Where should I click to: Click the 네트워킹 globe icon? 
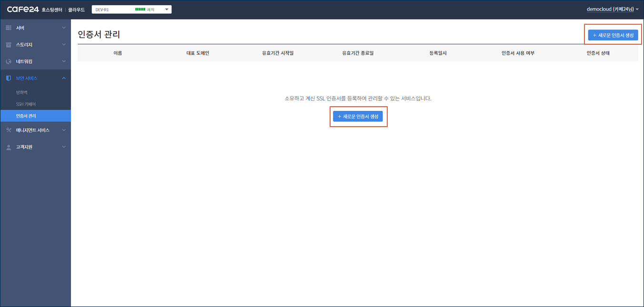(x=9, y=61)
